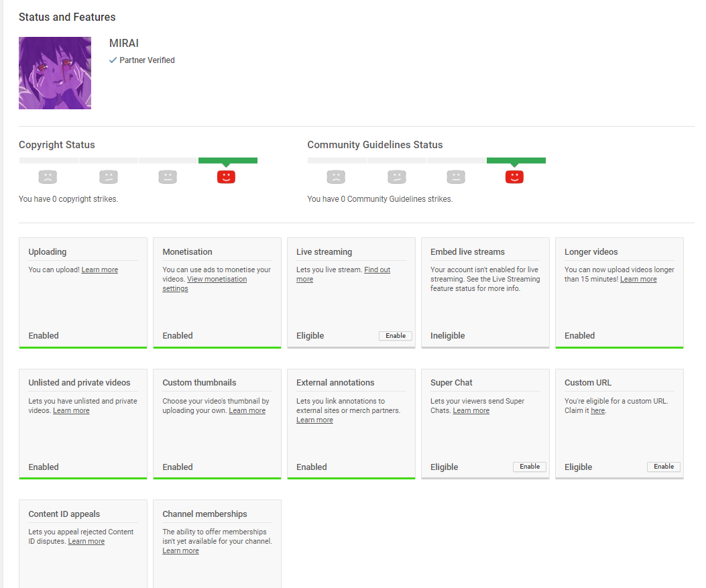
Task: Click the third gray neutral face under Community Guidelines
Action: coord(456,176)
